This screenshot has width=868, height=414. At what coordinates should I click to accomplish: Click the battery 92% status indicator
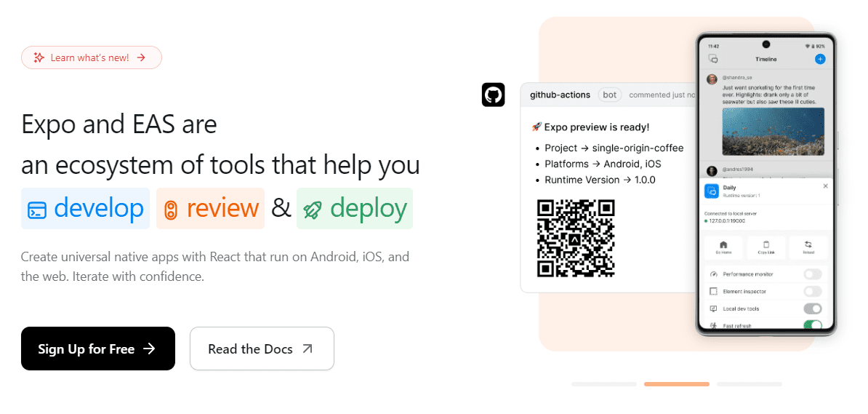(819, 46)
